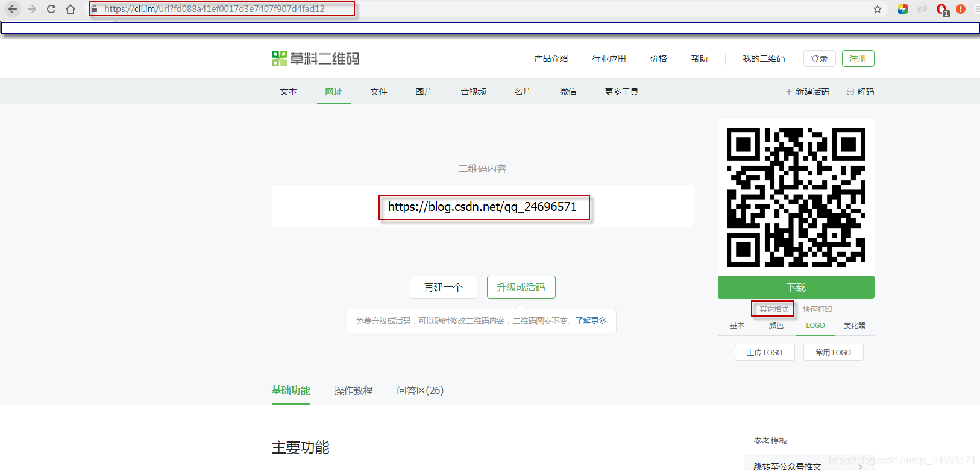980x471 pixels.
Task: Click the 注册 button
Action: coord(858,58)
